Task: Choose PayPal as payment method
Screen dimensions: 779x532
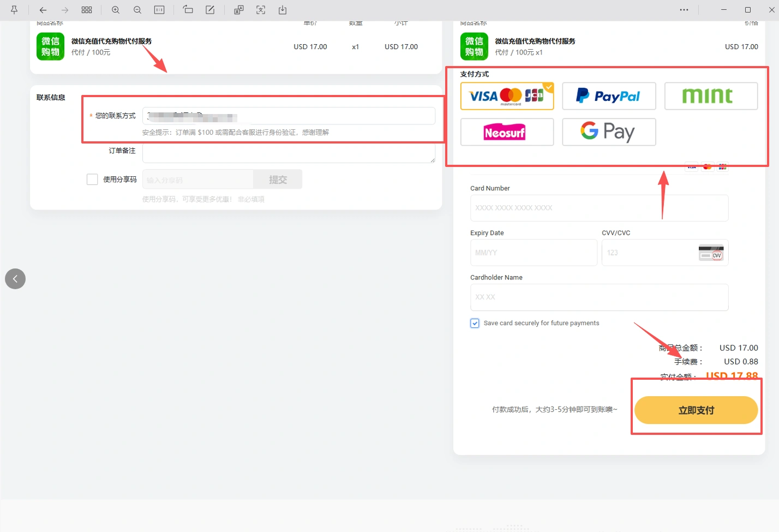Action: [x=609, y=96]
